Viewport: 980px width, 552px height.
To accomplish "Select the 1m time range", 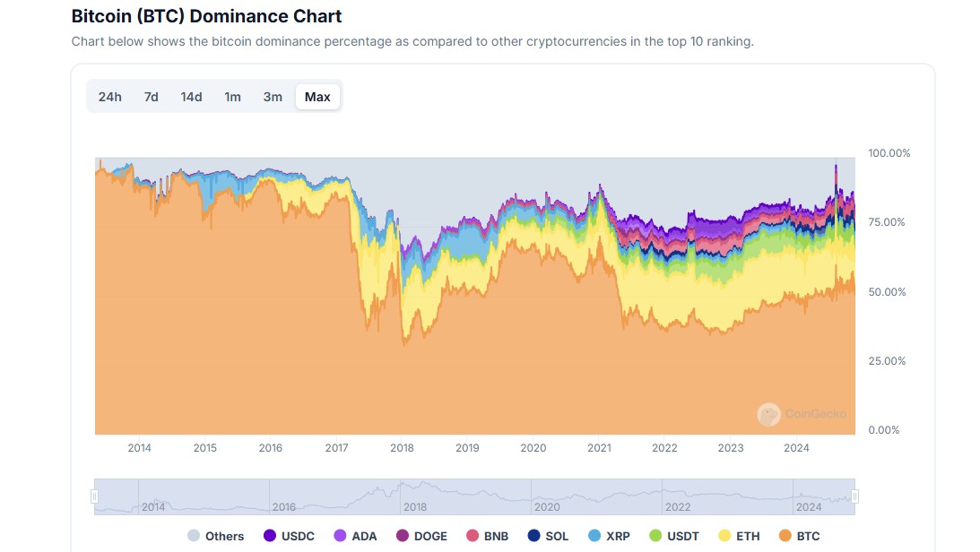I will 232,96.
